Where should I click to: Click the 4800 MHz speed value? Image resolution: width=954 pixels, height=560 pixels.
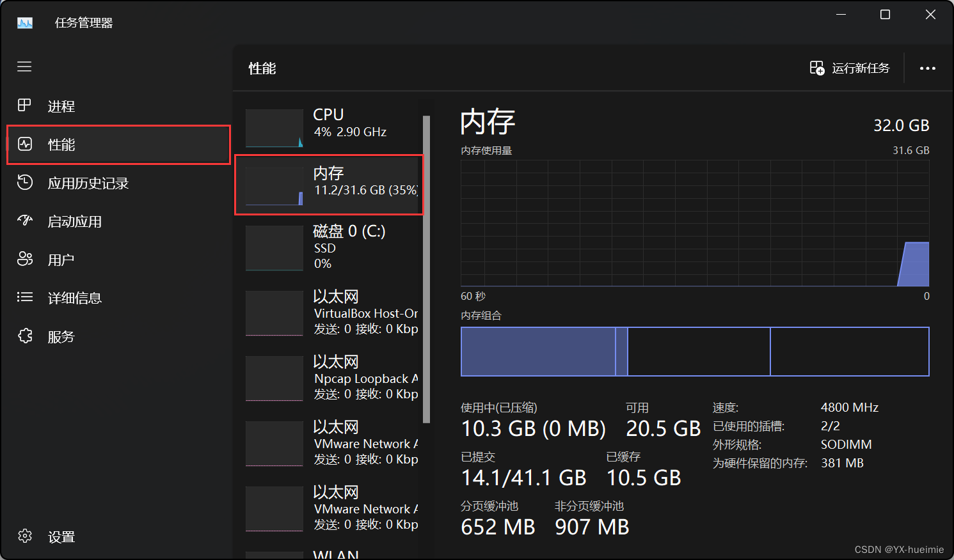pos(850,407)
